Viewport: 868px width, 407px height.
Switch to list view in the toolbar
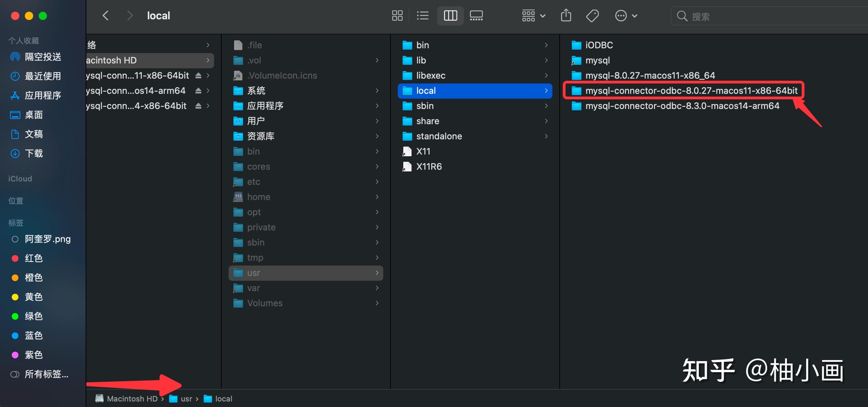[423, 16]
